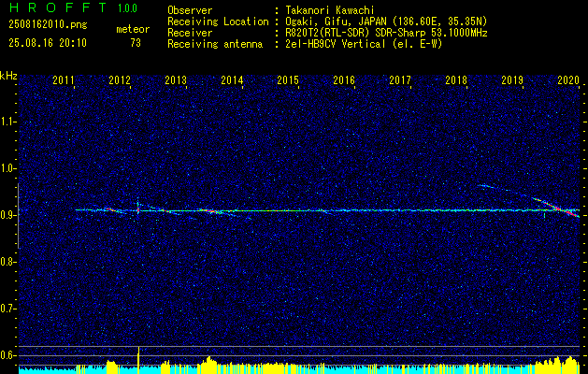This screenshot has width=588, height=374.
Task: Click the 1.0 kHz frequency label
Action: click(x=8, y=168)
